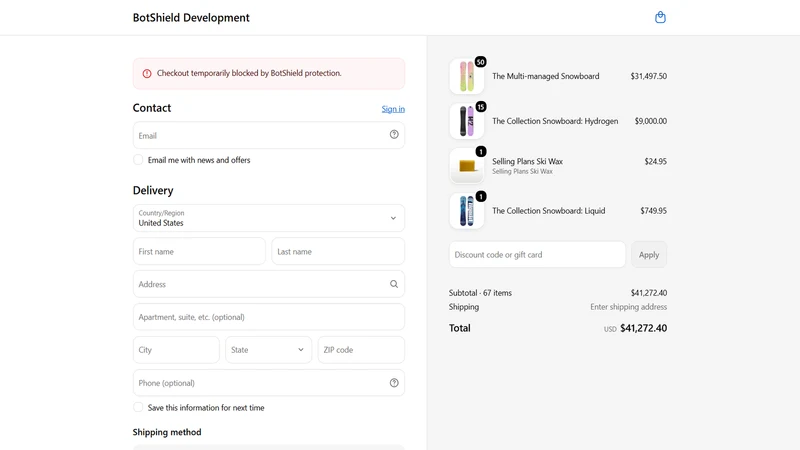Click the quantity 15 badge on Hydrogen snowboard

click(481, 107)
